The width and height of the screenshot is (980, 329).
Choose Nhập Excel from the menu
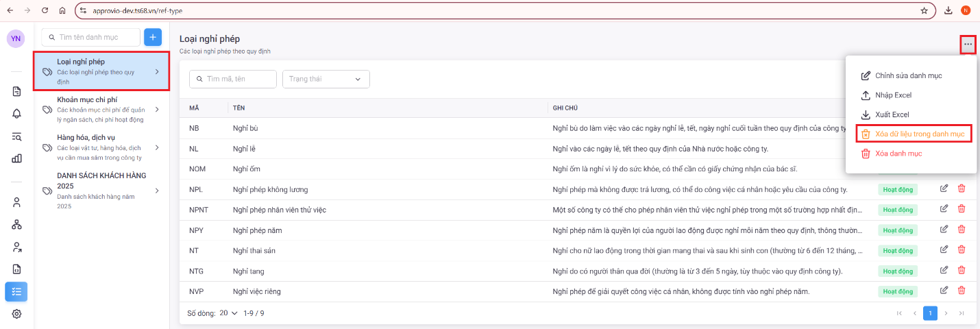click(x=893, y=95)
